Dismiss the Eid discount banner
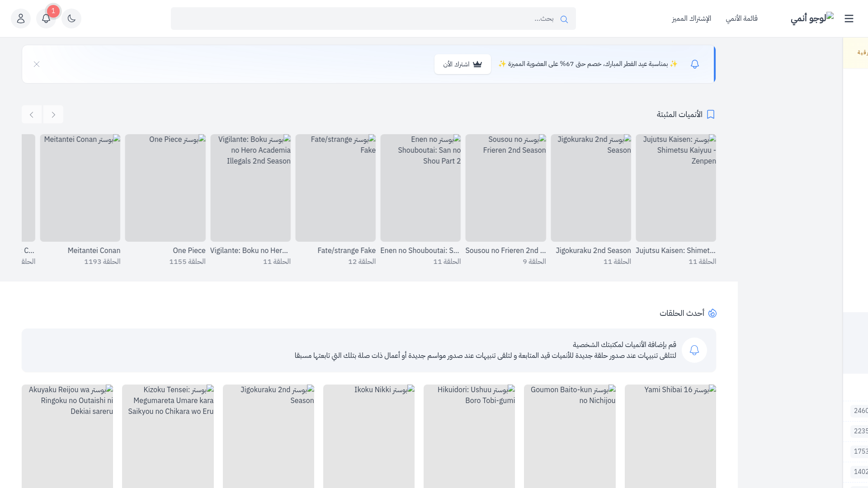 (37, 64)
